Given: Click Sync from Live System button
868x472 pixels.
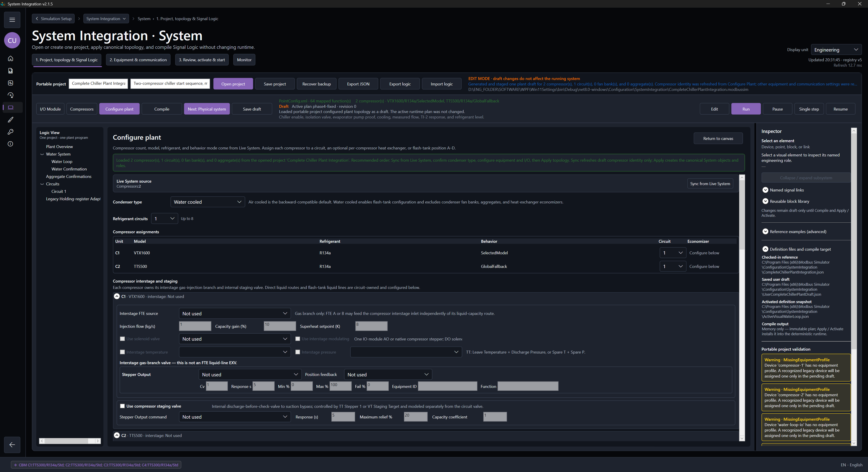Looking at the screenshot, I should (710, 184).
